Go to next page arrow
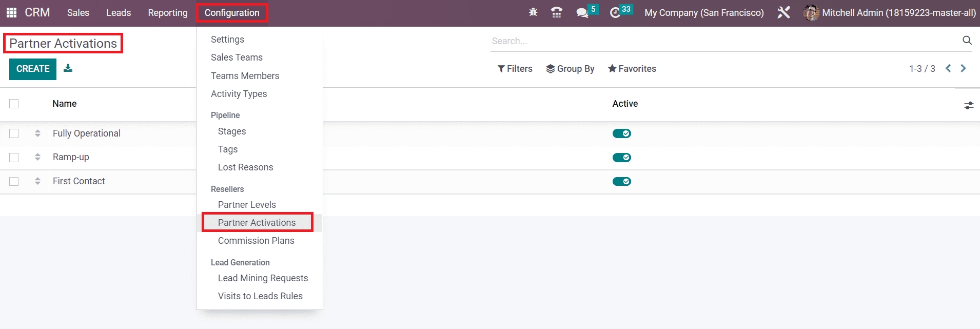This screenshot has height=329, width=980. click(x=963, y=68)
